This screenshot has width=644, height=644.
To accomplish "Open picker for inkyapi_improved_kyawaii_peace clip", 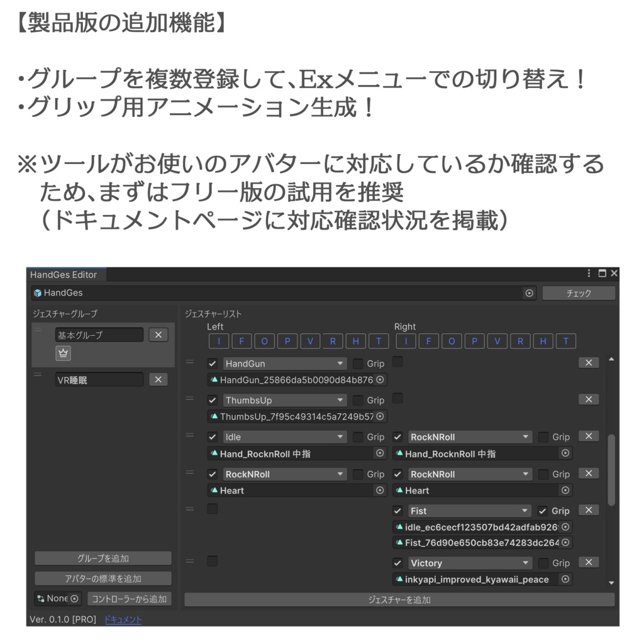I will 564,579.
